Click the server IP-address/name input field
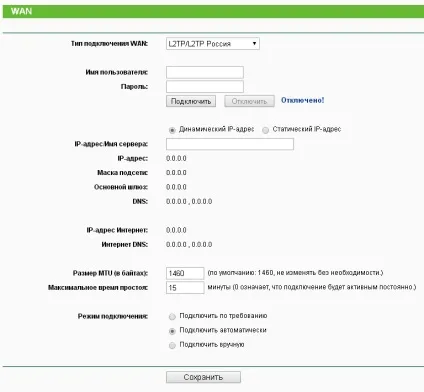Image resolution: width=424 pixels, height=392 pixels. [x=230, y=144]
